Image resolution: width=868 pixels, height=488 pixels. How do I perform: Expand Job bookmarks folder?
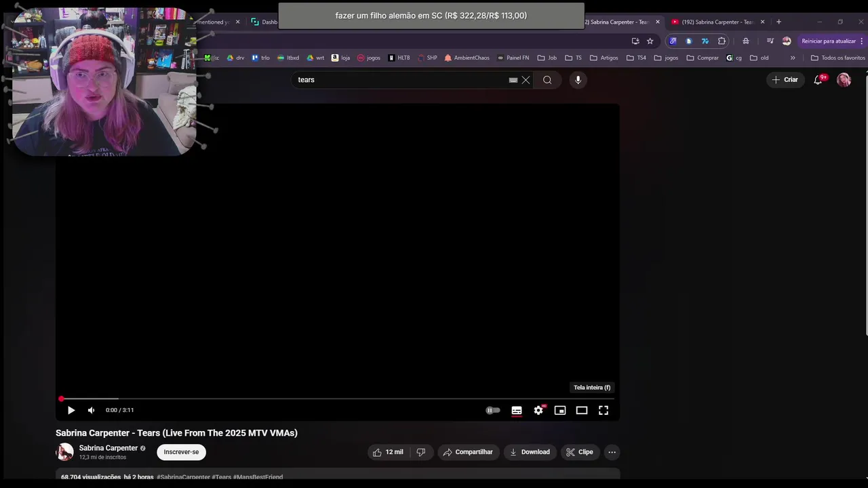pos(547,58)
